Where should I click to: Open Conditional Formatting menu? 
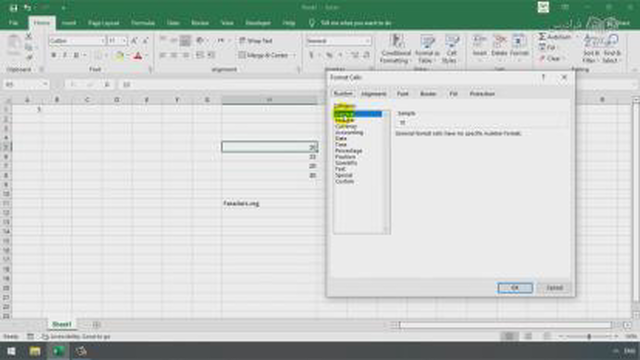(395, 49)
